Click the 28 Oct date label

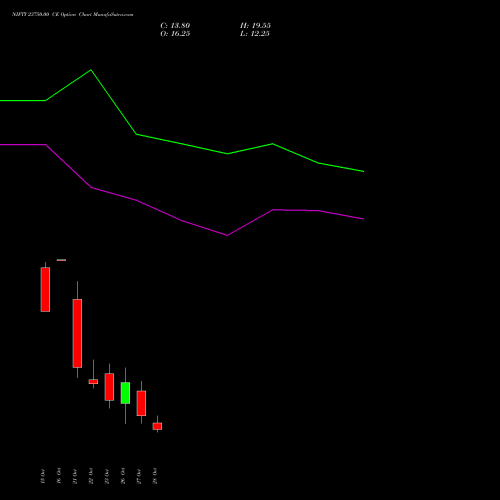[155, 476]
